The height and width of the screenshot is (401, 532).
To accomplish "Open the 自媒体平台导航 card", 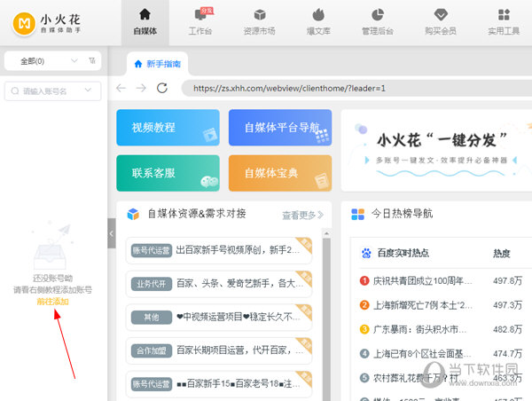I will coord(280,128).
